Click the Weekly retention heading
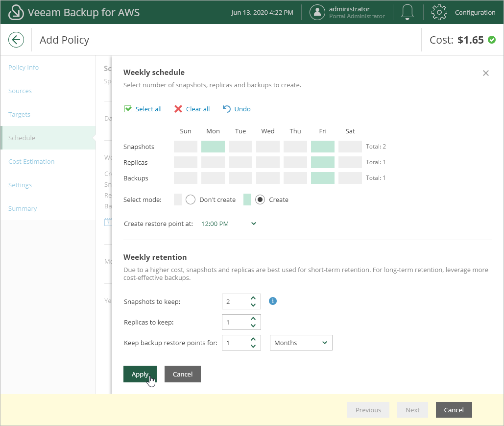 155,257
